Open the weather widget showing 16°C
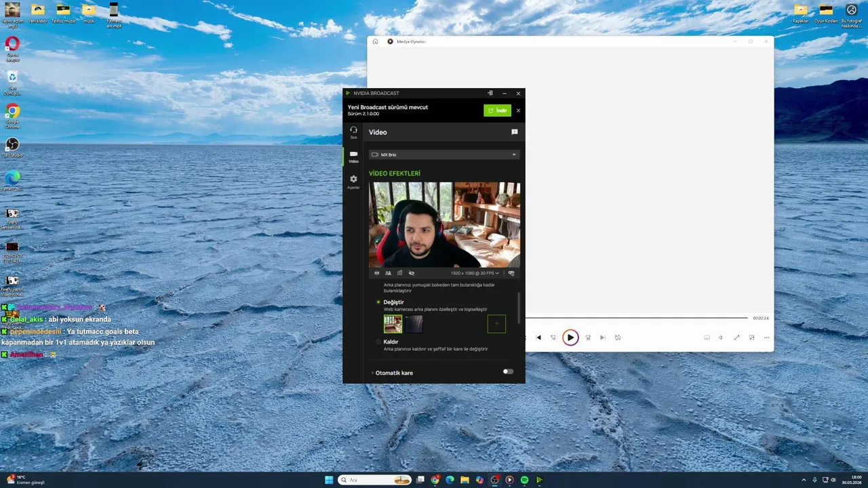Viewport: 868px width, 488px height. point(25,480)
